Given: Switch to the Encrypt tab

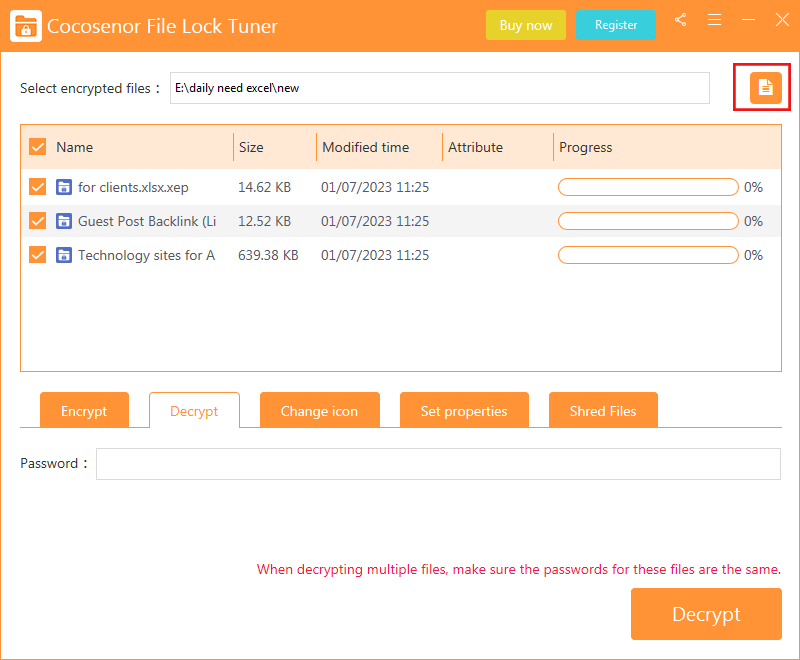Looking at the screenshot, I should [x=84, y=410].
